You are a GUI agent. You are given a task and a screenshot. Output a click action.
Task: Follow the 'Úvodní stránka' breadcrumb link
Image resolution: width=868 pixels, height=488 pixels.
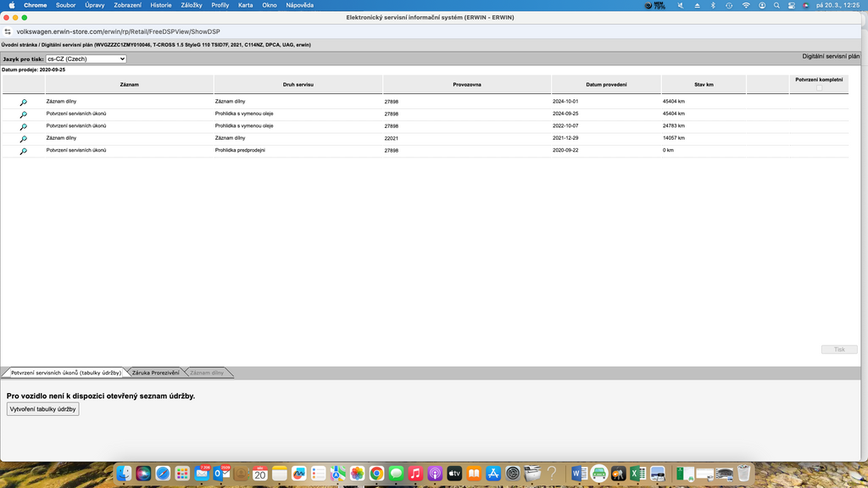(x=18, y=44)
